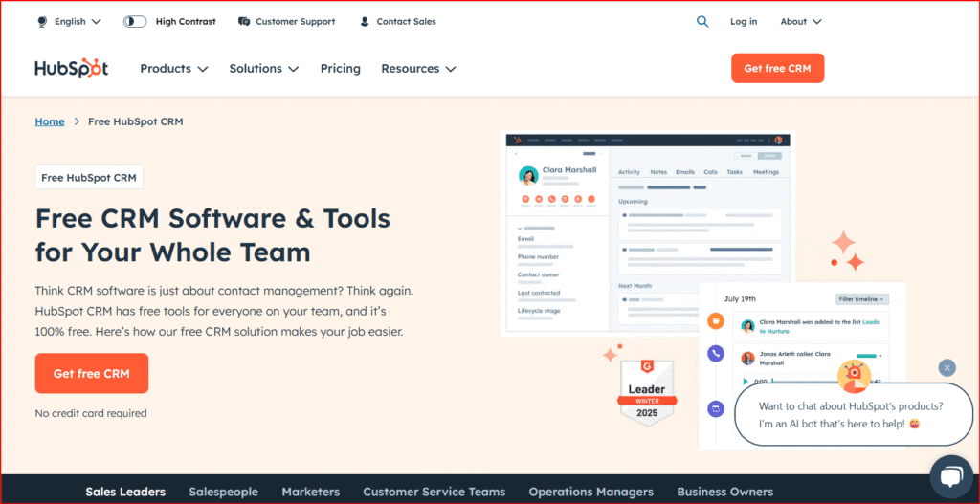Go to Home breadcrumb link
Image resolution: width=980 pixels, height=504 pixels.
coord(50,121)
